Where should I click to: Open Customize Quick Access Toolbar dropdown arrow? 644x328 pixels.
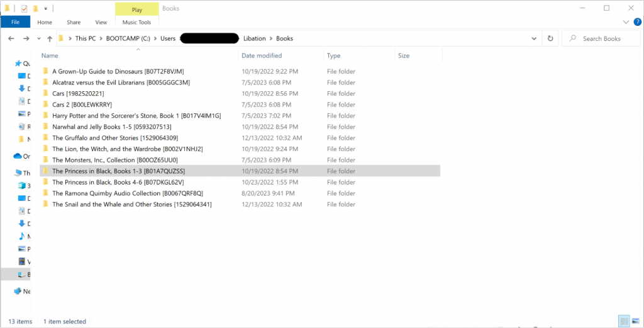tap(45, 8)
